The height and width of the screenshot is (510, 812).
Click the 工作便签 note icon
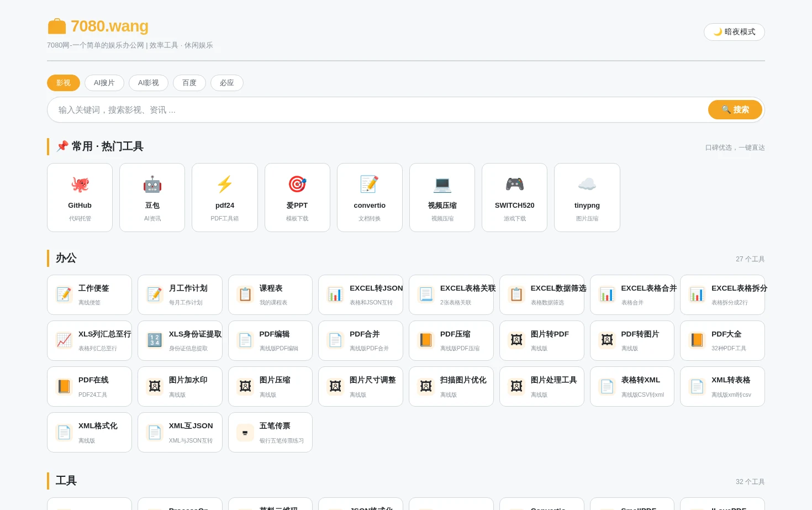64,295
